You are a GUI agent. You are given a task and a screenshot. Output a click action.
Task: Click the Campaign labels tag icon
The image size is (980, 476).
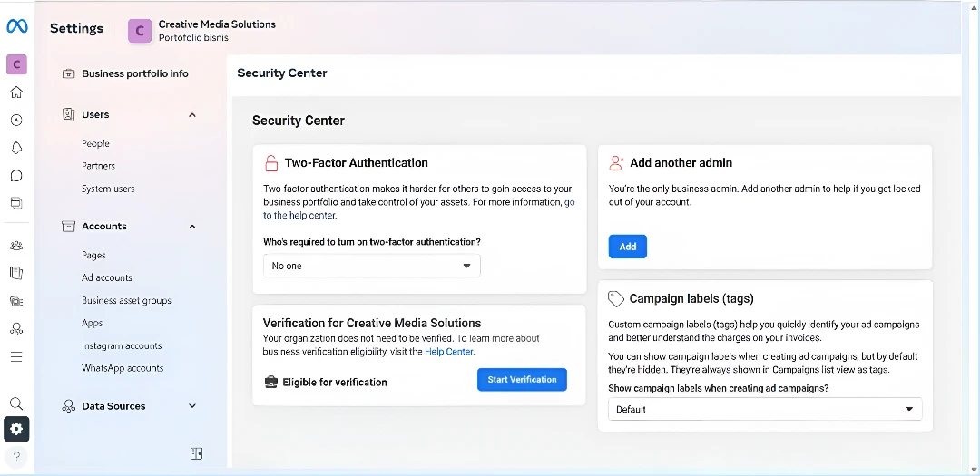616,299
